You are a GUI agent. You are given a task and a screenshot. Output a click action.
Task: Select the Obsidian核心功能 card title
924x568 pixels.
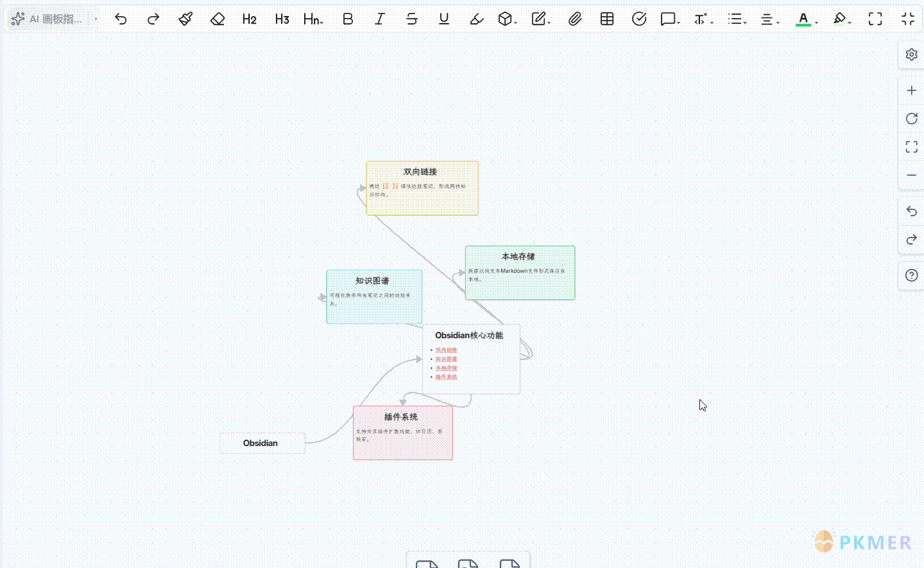(469, 336)
